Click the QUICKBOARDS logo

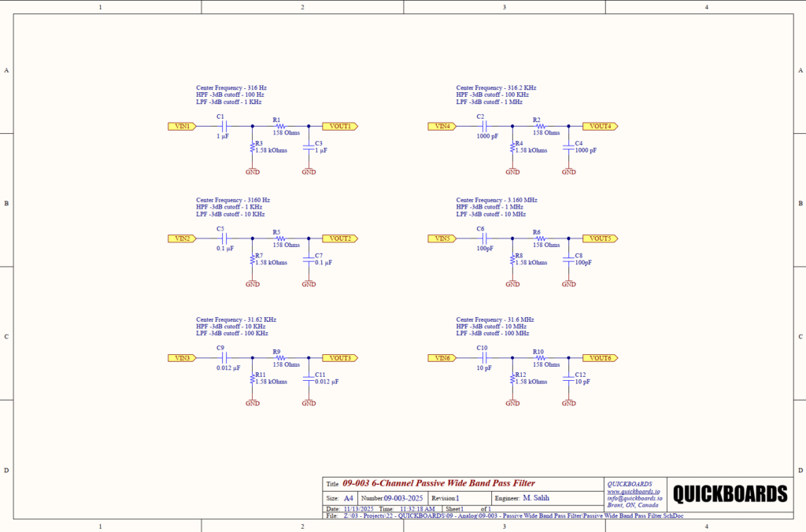(x=730, y=492)
